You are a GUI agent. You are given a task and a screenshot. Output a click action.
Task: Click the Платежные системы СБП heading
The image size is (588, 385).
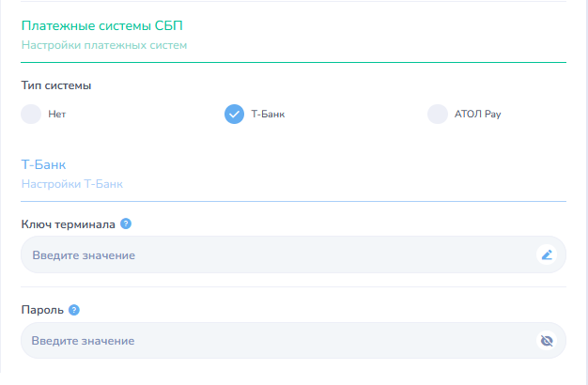(x=102, y=26)
